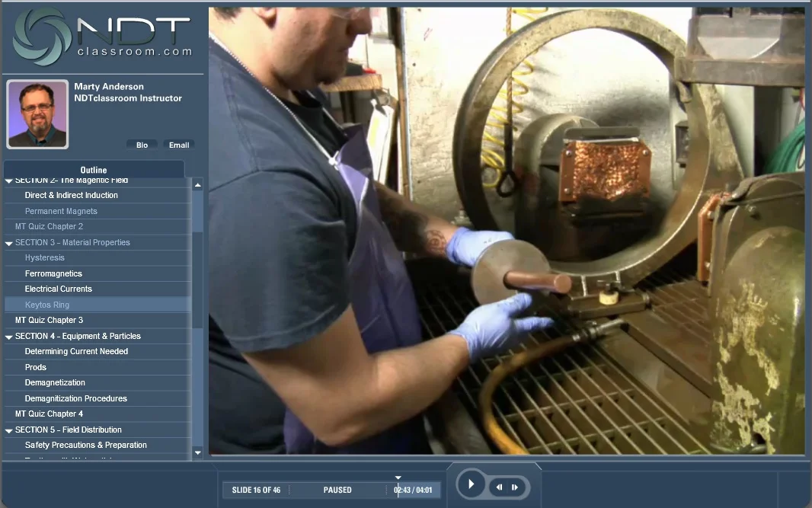Open the Electrical Currents lesson
Image resolution: width=812 pixels, height=508 pixels.
pos(59,289)
